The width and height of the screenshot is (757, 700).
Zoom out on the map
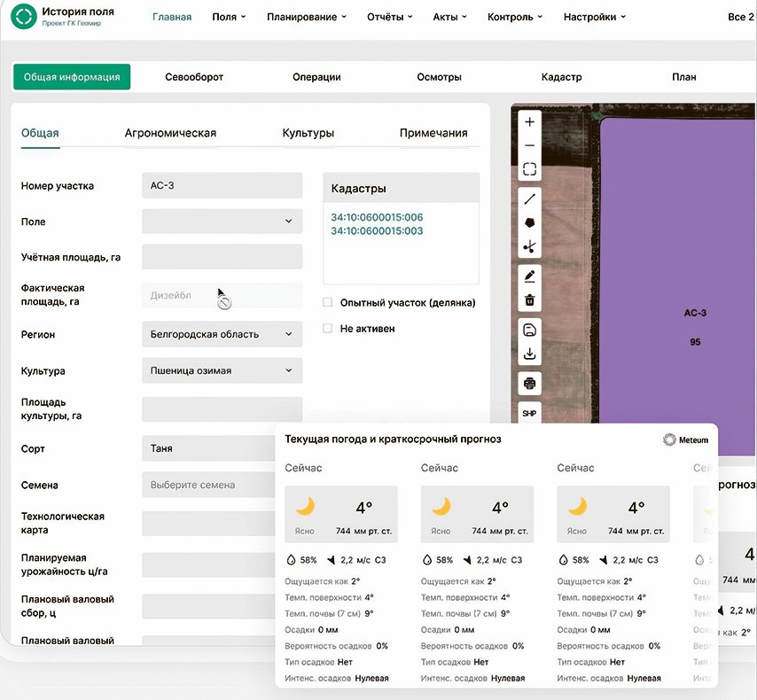pyautogui.click(x=529, y=145)
